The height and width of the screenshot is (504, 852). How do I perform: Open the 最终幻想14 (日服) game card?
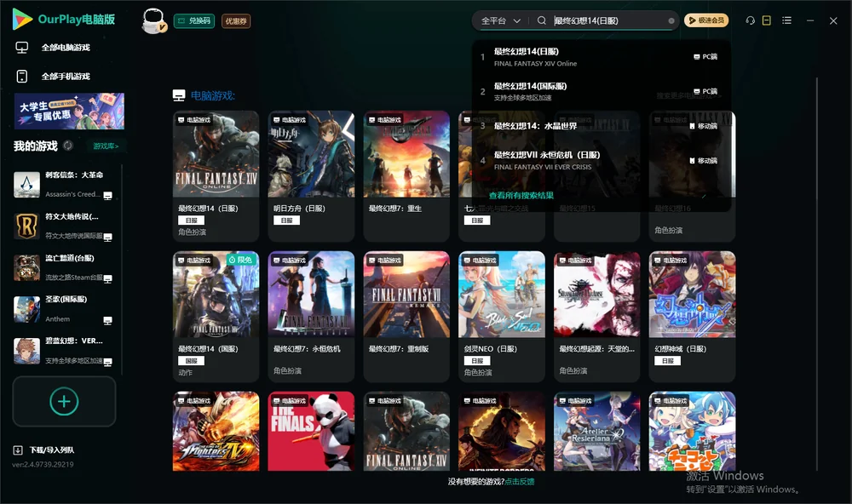click(216, 176)
